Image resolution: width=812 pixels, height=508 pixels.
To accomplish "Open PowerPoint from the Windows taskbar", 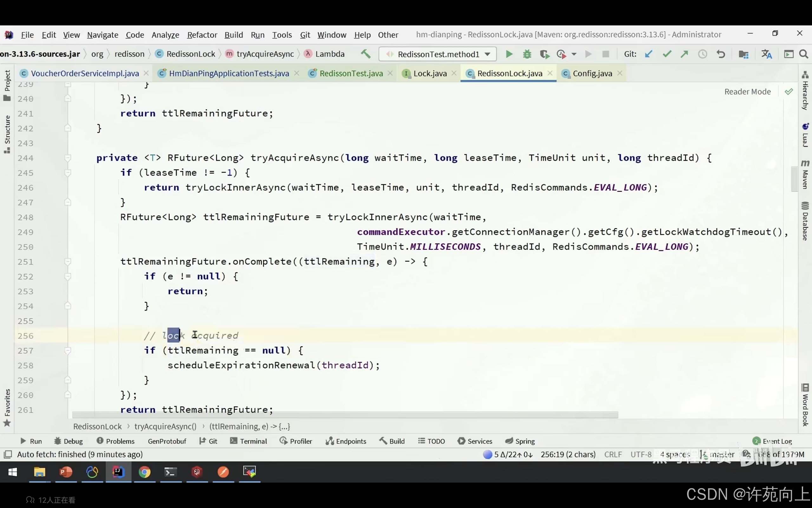I will [66, 472].
